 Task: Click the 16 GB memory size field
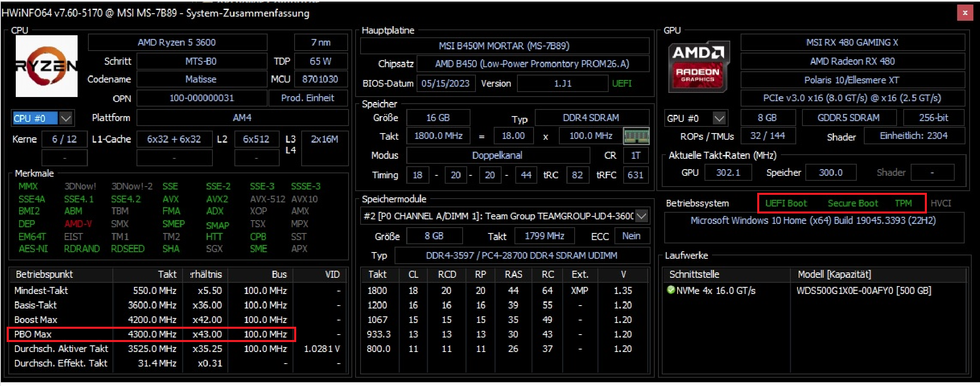point(438,118)
